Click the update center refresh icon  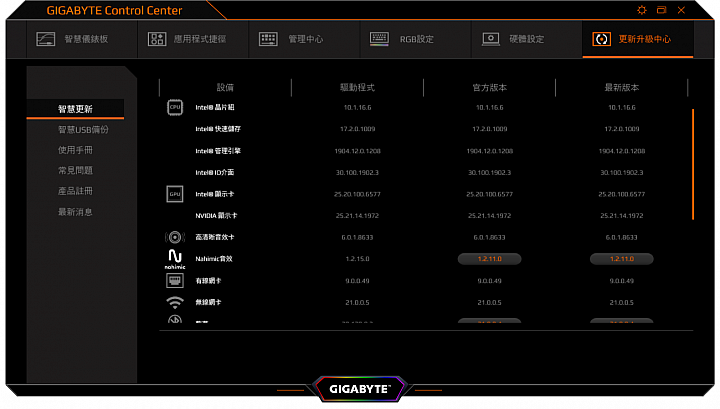point(602,39)
